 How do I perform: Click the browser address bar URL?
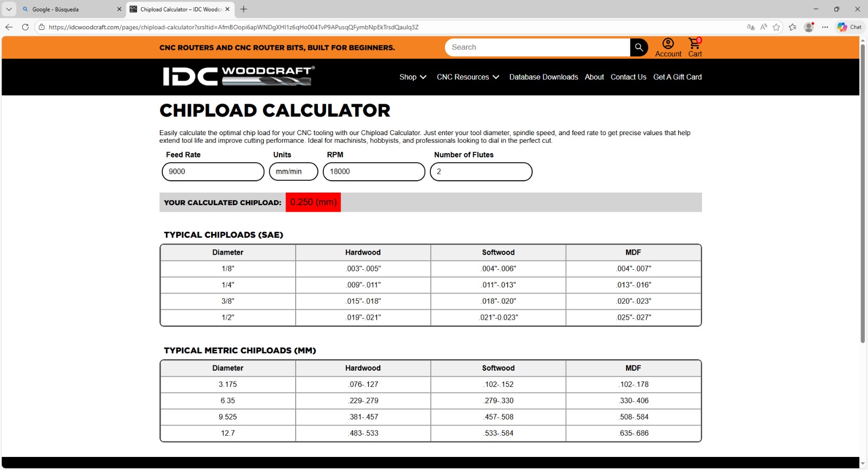point(233,27)
